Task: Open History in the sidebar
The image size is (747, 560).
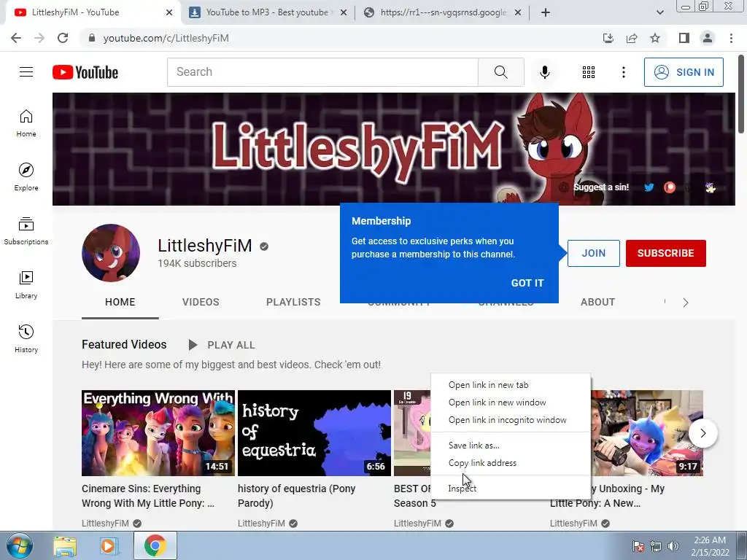Action: tap(26, 338)
